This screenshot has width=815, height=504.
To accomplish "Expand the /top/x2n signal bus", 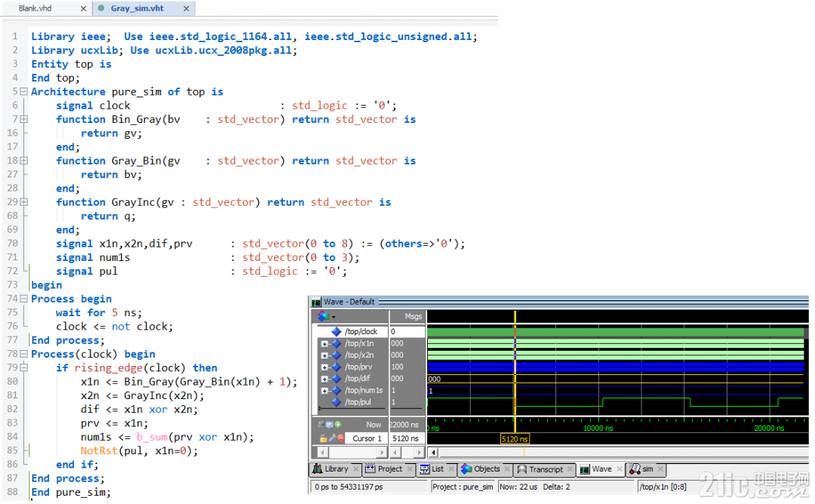I will click(324, 355).
